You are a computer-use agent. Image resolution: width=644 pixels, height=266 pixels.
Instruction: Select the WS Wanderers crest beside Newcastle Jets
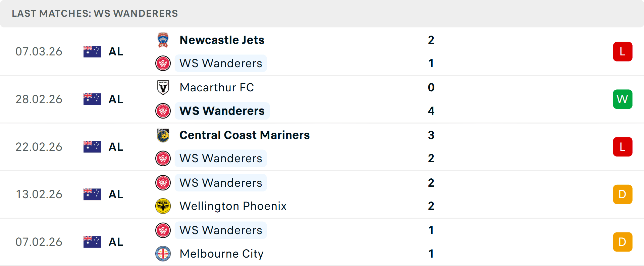click(163, 63)
